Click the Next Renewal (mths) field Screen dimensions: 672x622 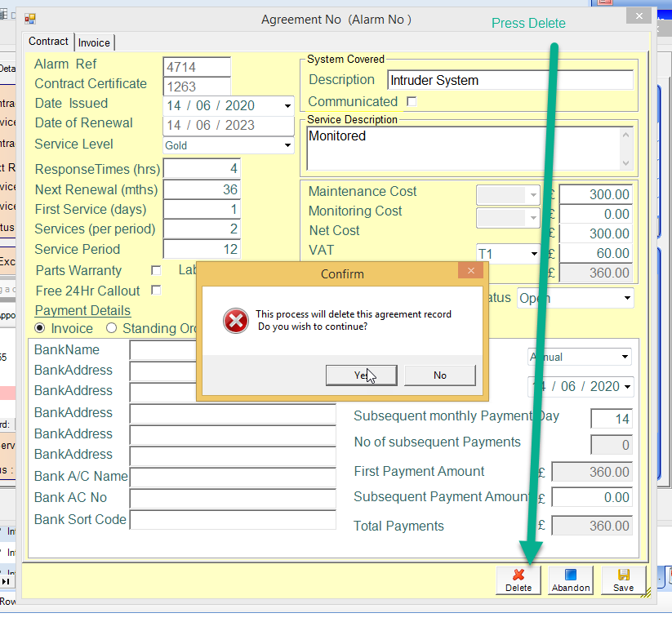click(202, 189)
